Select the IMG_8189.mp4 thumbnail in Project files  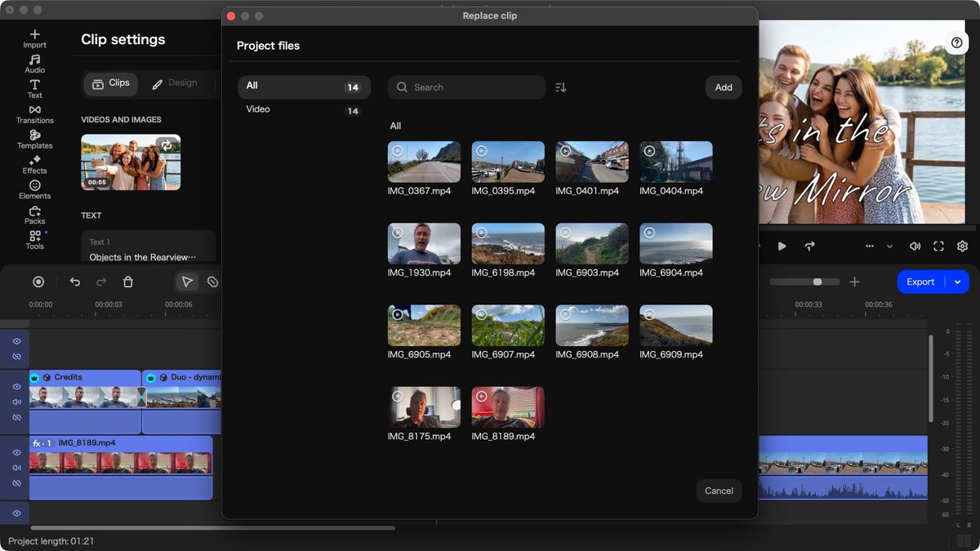(x=508, y=407)
